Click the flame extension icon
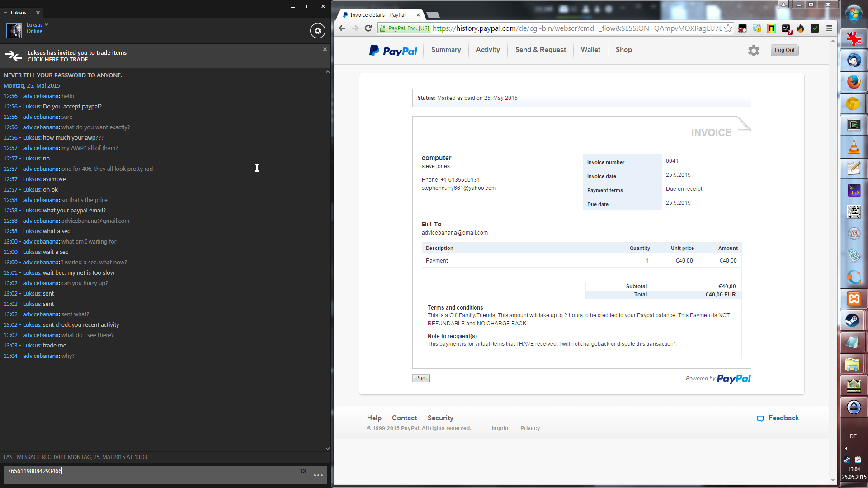Viewport: 868px width, 488px height. tap(801, 28)
